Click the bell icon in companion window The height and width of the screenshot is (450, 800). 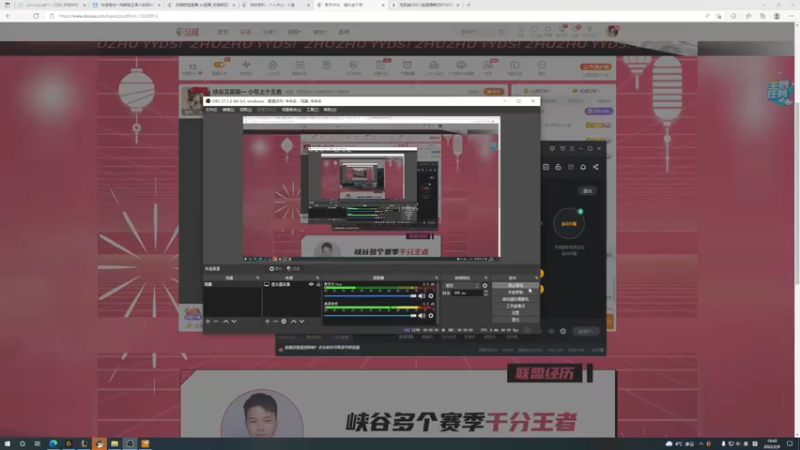pyautogui.click(x=583, y=167)
